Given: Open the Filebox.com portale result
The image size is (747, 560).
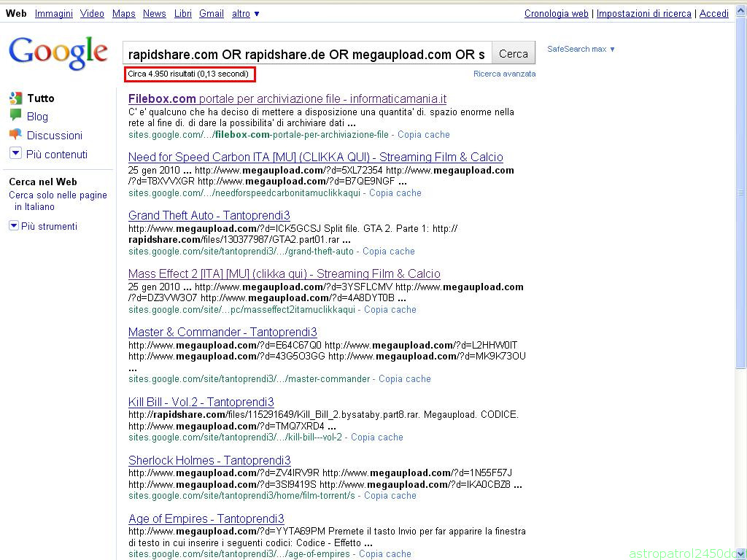Looking at the screenshot, I should [x=287, y=98].
